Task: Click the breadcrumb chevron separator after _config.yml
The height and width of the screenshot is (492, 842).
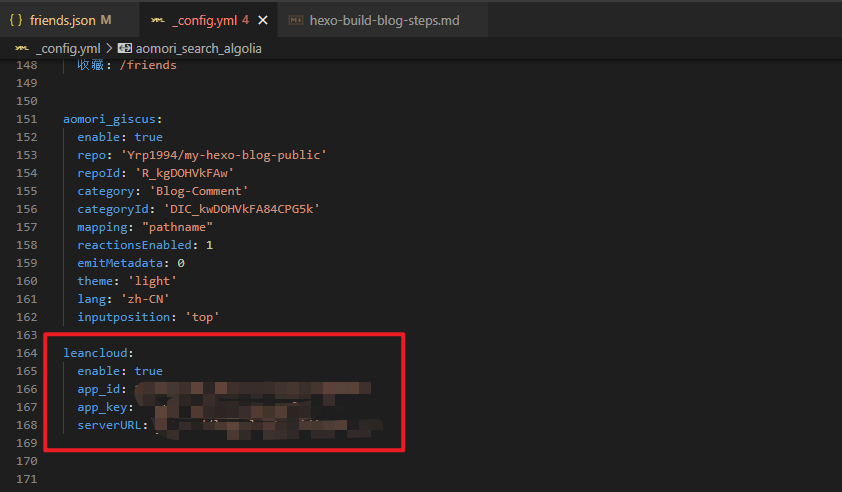Action: click(108, 47)
